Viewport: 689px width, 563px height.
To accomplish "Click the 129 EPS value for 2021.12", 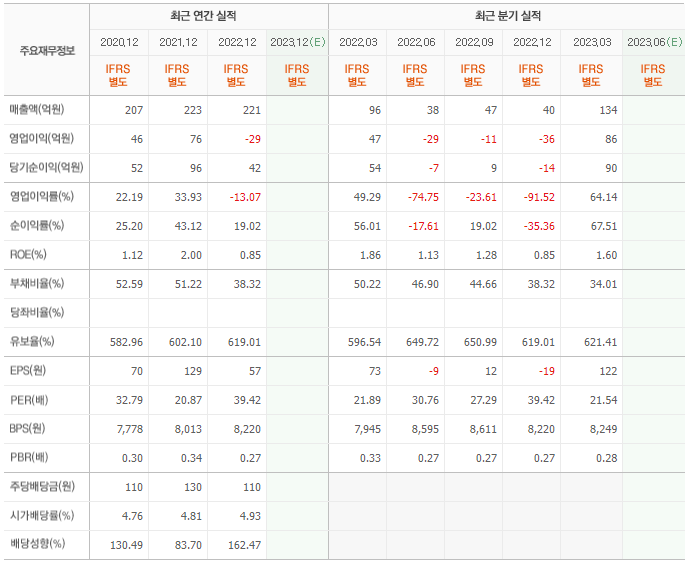I will pyautogui.click(x=193, y=371).
